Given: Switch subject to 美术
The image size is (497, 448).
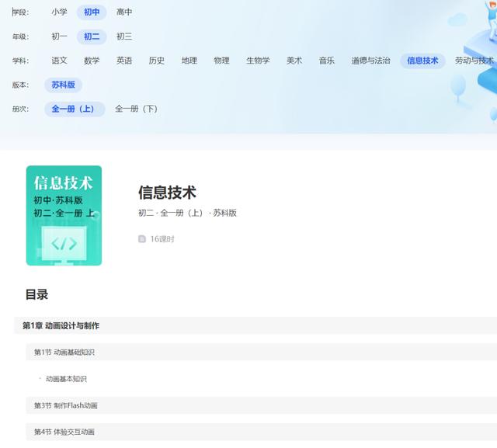Looking at the screenshot, I should pos(294,61).
